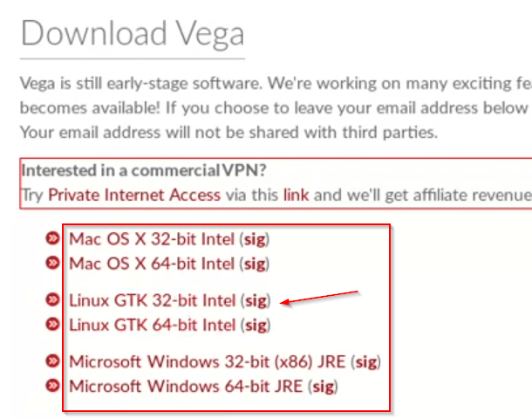Open sig link for Windows 64-bit JRE
532x419 pixels.
coord(324,388)
